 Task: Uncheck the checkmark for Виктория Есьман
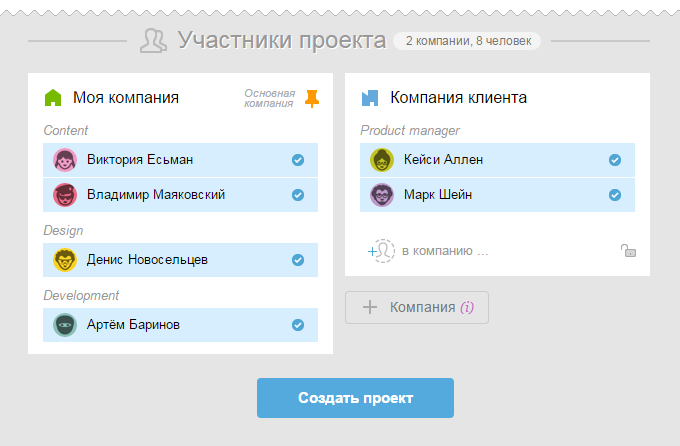click(x=298, y=160)
